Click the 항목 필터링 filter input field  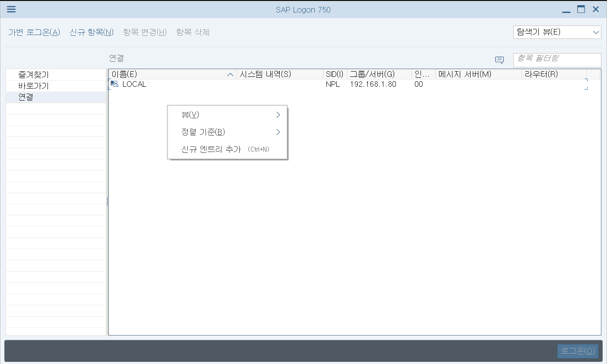tap(557, 60)
